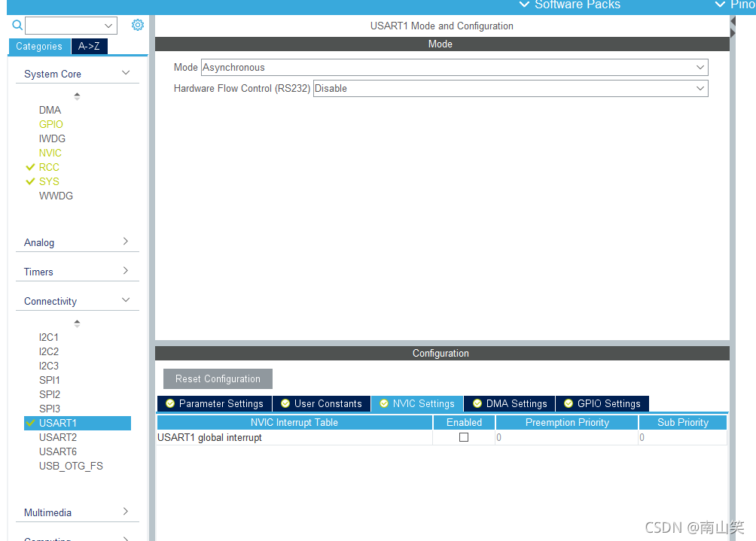The width and height of the screenshot is (756, 541).
Task: Select SPI3 peripheral
Action: click(50, 409)
